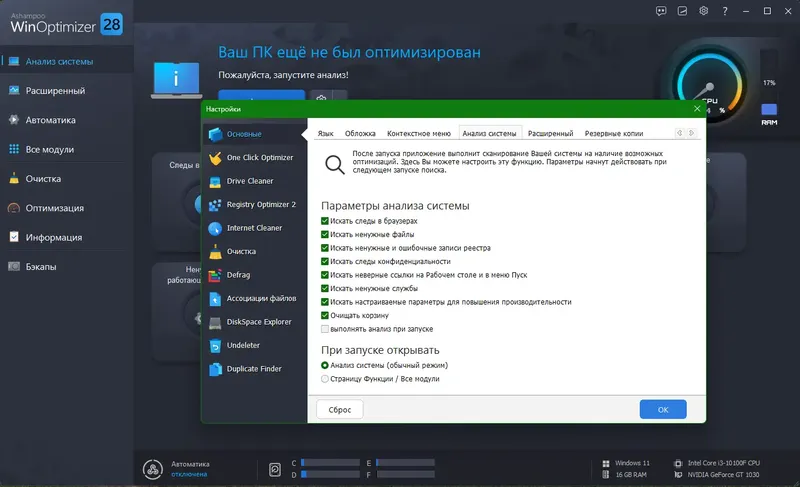Viewport: 800px width, 487px height.
Task: Click the Бэкапы sidebar icon
Action: point(14,266)
